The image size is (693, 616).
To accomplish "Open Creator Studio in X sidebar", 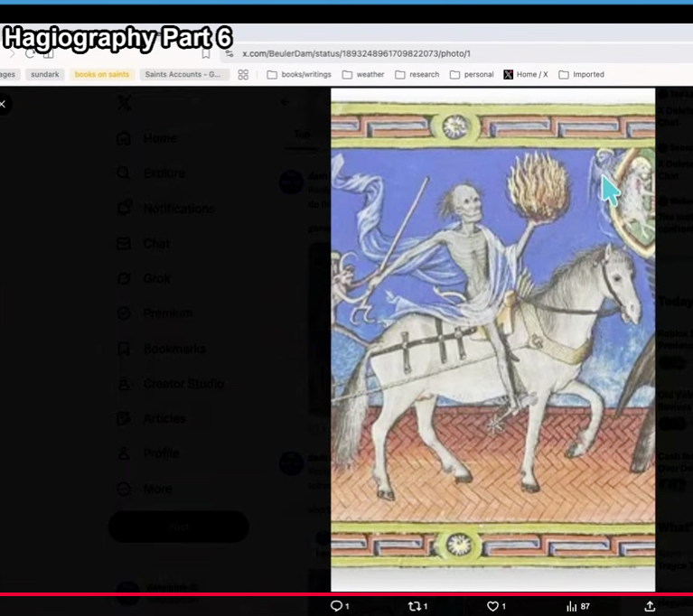I will [170, 384].
